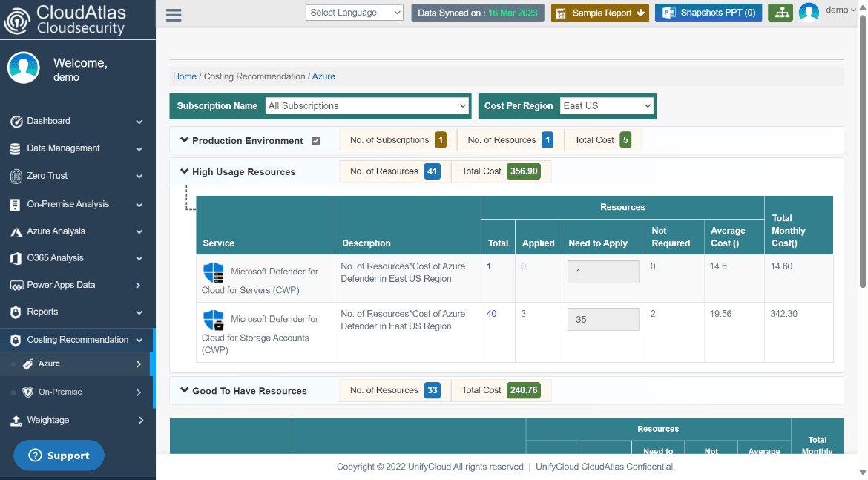868x480 pixels.
Task: Click the Azure breadcrumb link
Action: pos(323,76)
